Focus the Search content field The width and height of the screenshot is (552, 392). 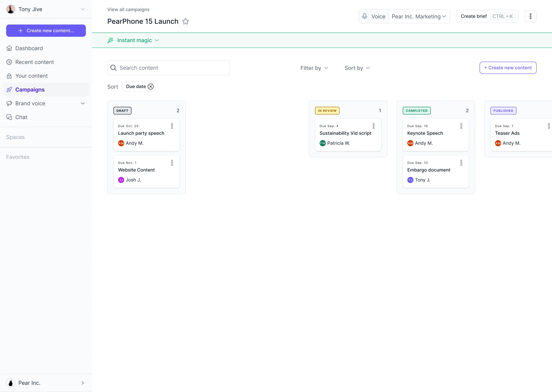(173, 68)
